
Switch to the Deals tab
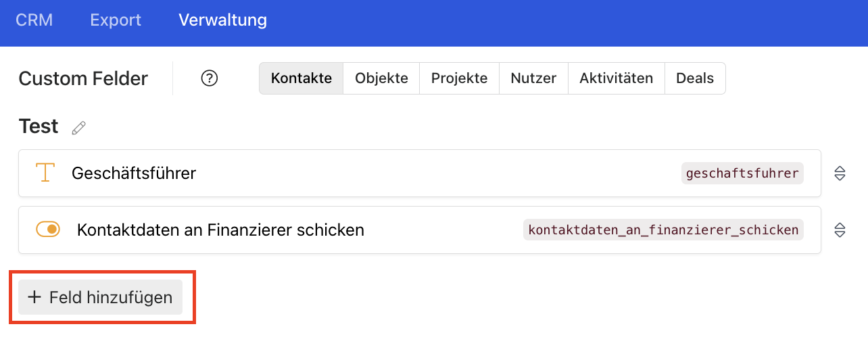695,78
